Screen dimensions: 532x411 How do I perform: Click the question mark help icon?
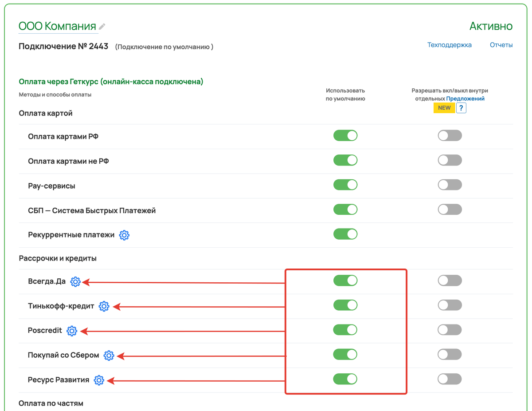pos(461,108)
